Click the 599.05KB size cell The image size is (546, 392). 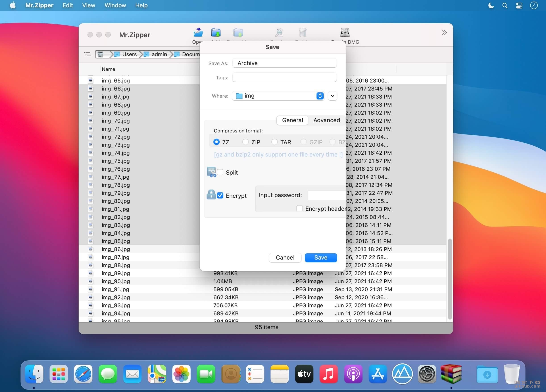226,289
